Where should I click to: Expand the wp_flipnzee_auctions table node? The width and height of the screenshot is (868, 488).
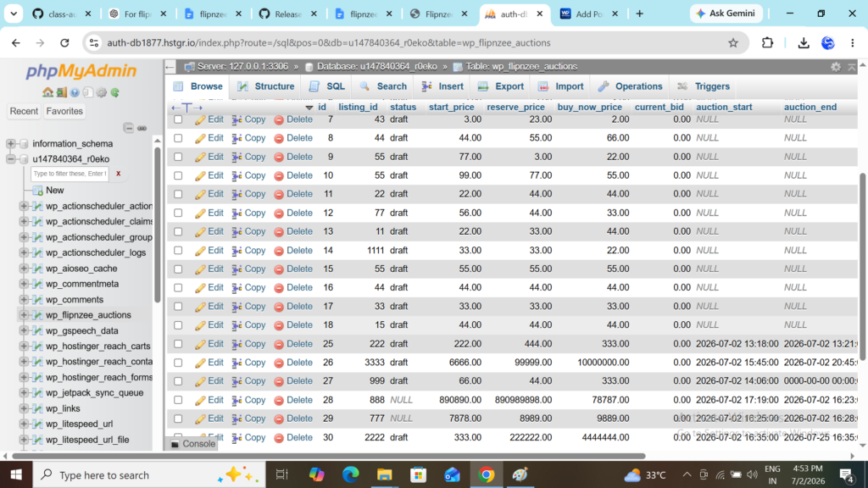click(24, 315)
